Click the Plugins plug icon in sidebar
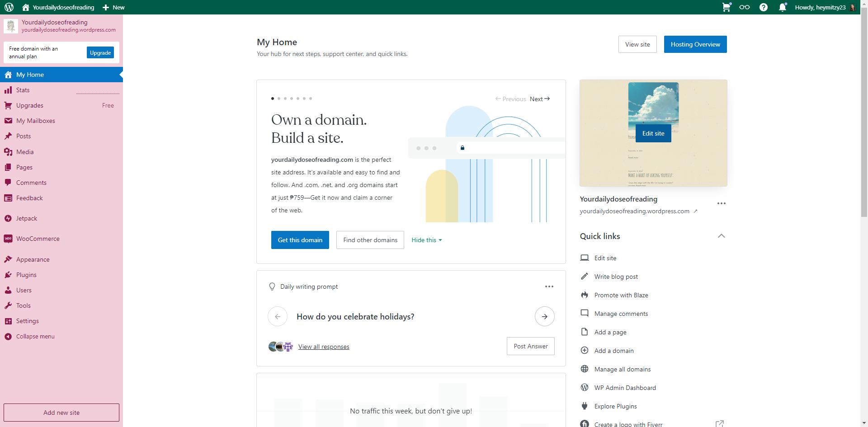This screenshot has height=427, width=868. 8,275
